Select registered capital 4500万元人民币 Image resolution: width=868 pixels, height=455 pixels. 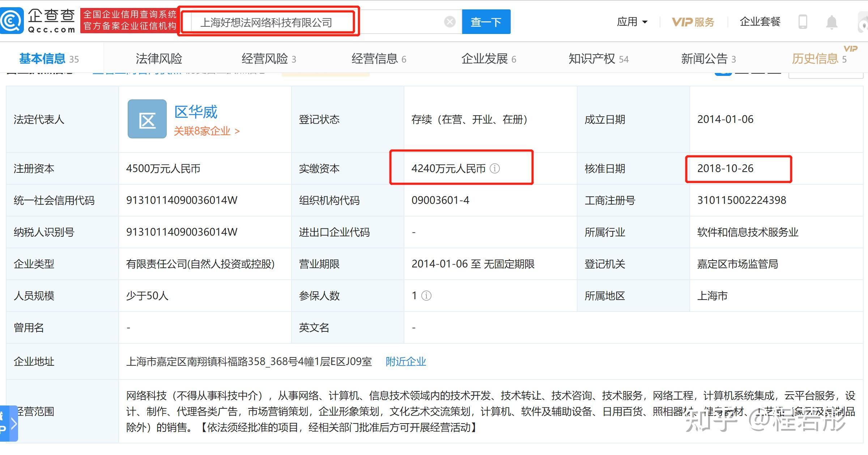[x=163, y=168]
